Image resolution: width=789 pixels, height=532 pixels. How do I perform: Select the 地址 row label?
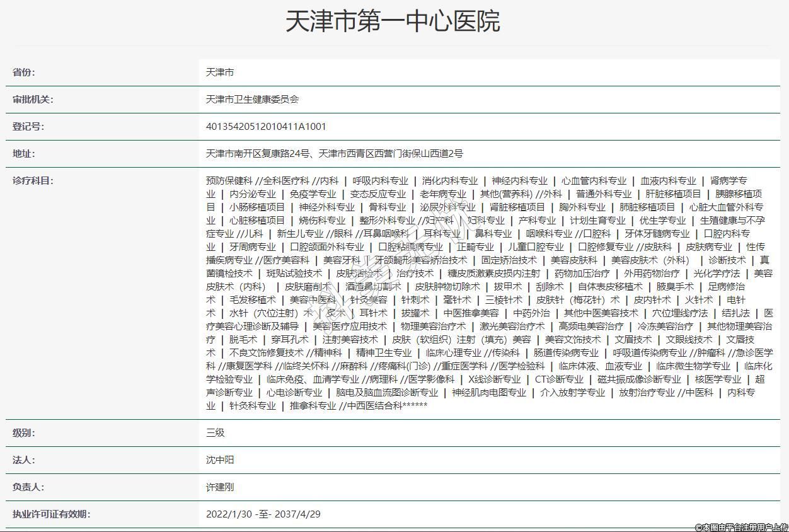point(24,154)
